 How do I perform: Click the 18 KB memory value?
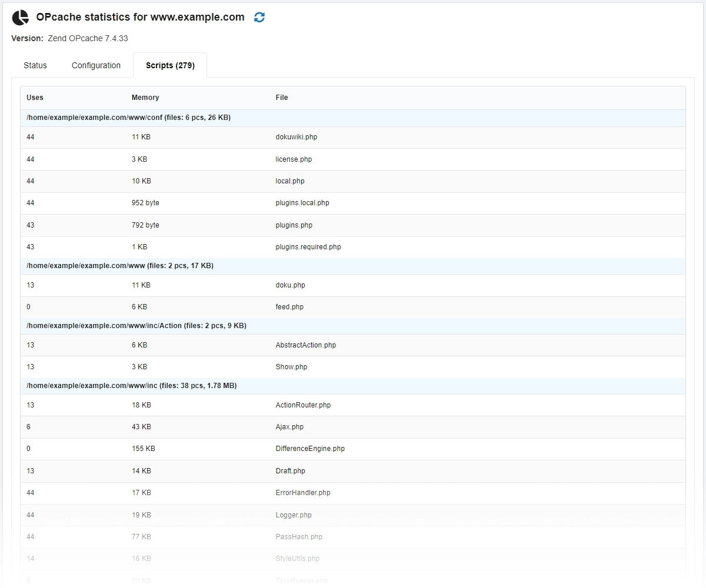click(x=141, y=405)
